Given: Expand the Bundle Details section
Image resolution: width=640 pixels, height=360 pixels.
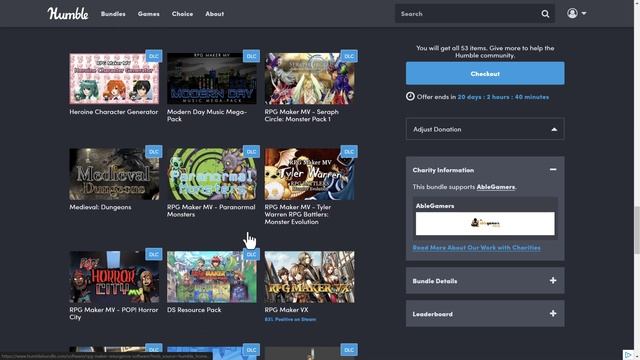Looking at the screenshot, I should (x=485, y=281).
